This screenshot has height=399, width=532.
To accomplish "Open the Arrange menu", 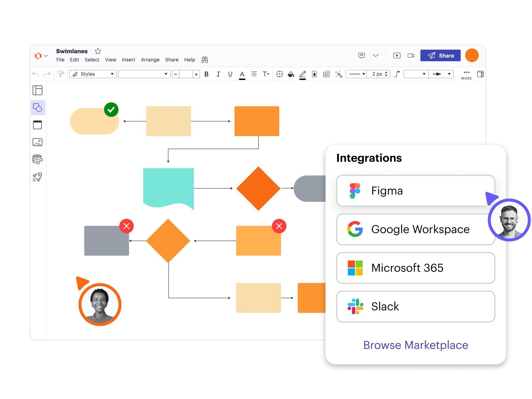I will (x=150, y=60).
